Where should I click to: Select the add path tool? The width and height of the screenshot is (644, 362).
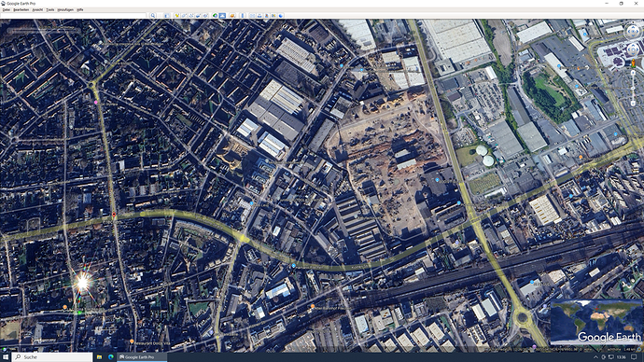point(191,16)
